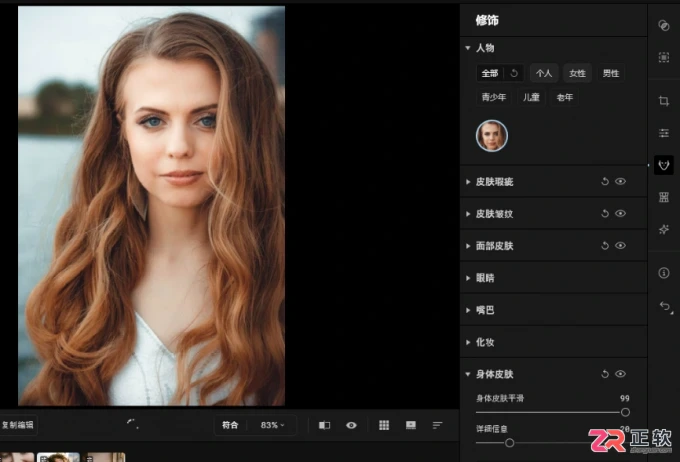Reset 皮肤瑕疵 adjustments
The height and width of the screenshot is (462, 680).
click(x=605, y=181)
